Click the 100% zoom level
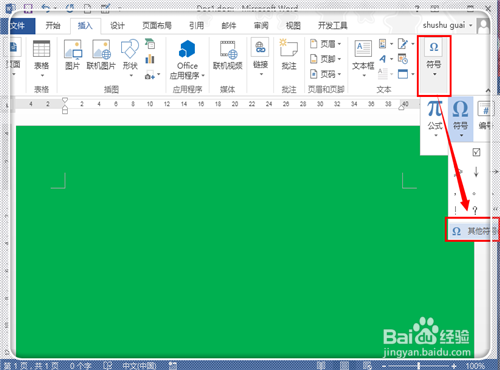Screen dimensions: 500x370 475,366
